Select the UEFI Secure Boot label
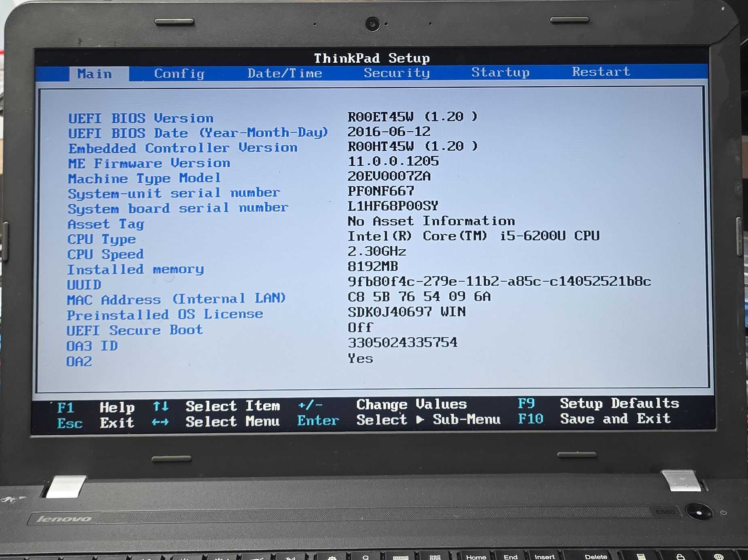The image size is (748, 560). (135, 330)
